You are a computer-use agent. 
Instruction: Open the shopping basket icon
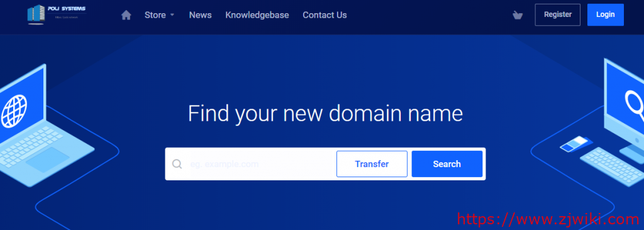click(518, 15)
